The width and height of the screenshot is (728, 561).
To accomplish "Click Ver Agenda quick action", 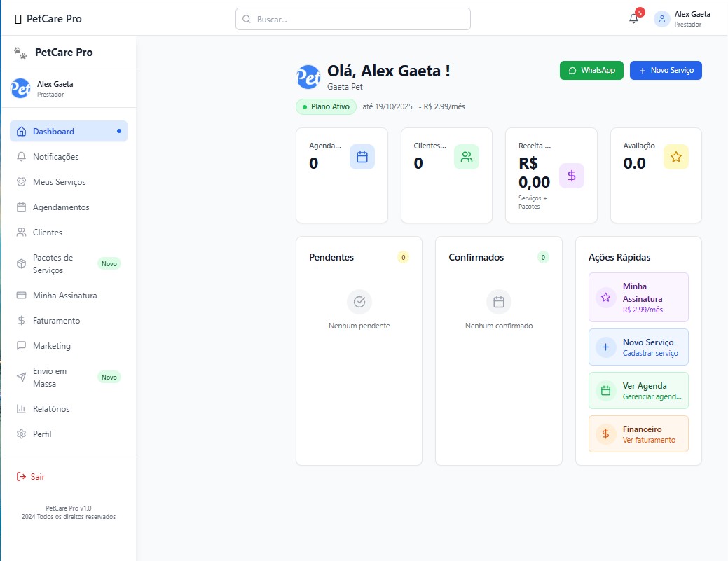I will (x=638, y=390).
